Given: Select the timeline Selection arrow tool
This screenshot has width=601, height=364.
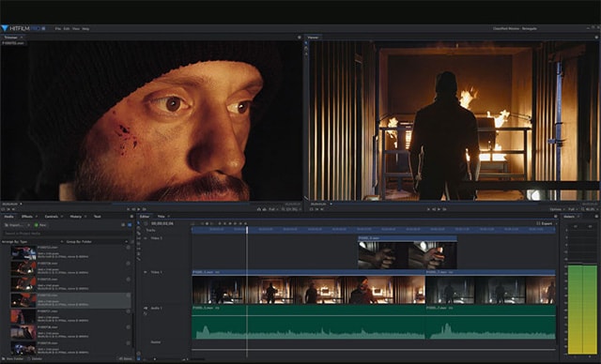Looking at the screenshot, I should click(x=139, y=223).
